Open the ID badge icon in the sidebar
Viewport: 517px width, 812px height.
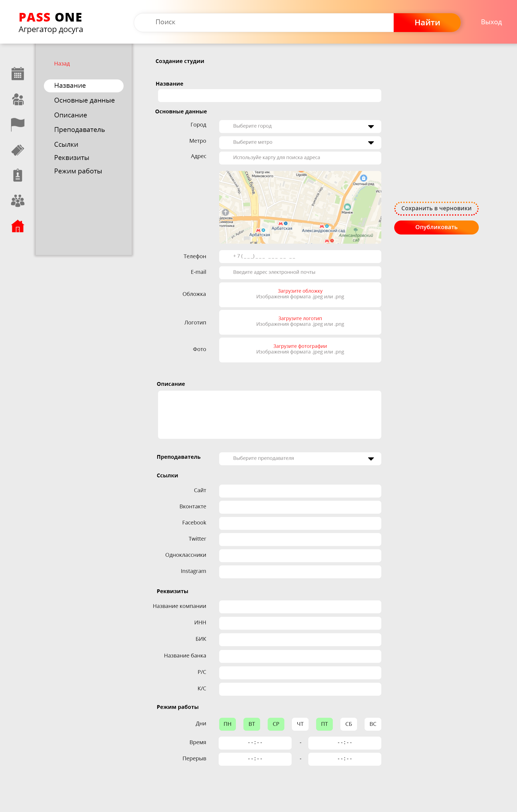(x=18, y=175)
